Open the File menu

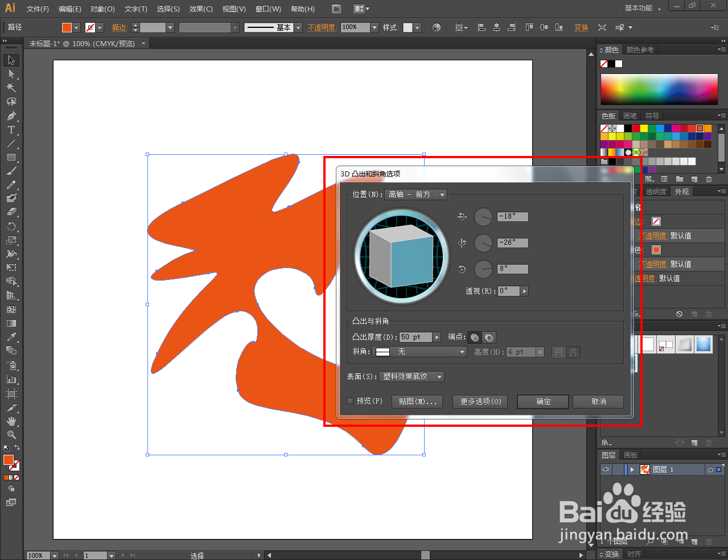(x=38, y=9)
